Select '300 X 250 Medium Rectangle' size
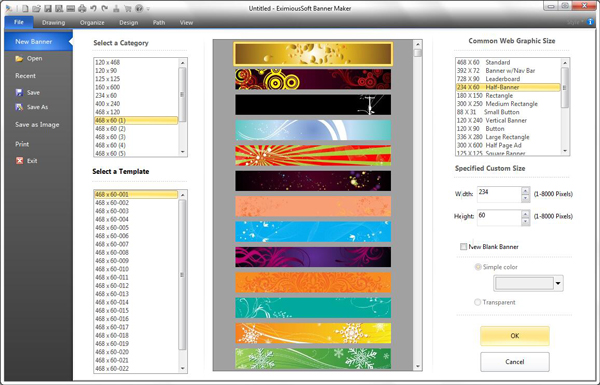600x385 pixels. click(508, 104)
